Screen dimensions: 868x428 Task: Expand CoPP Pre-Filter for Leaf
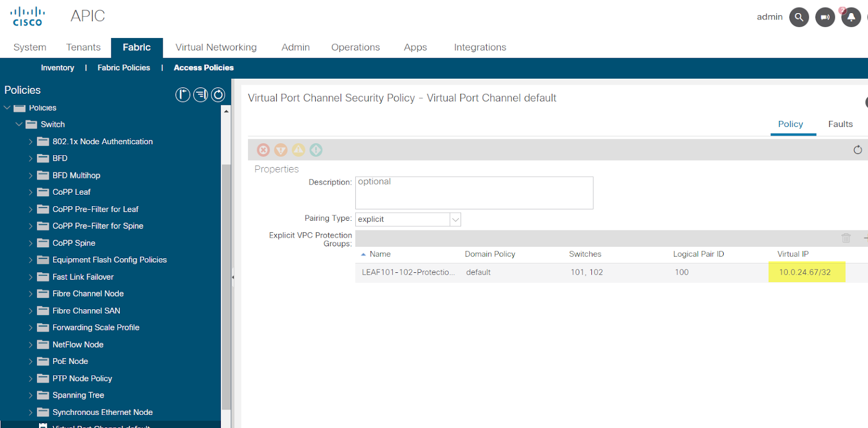coord(30,209)
